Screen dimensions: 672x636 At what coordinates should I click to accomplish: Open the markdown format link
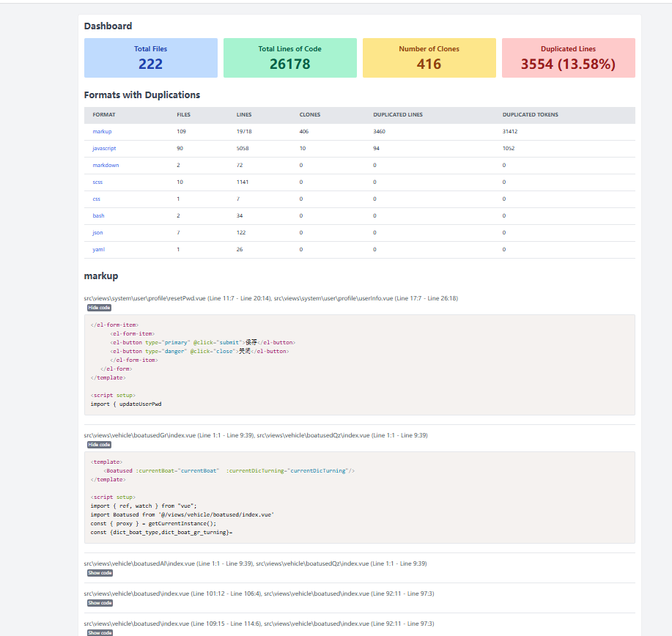106,165
